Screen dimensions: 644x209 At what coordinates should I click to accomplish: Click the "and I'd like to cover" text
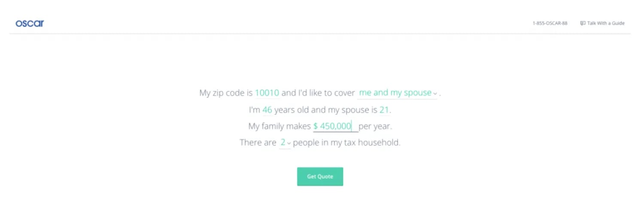318,93
